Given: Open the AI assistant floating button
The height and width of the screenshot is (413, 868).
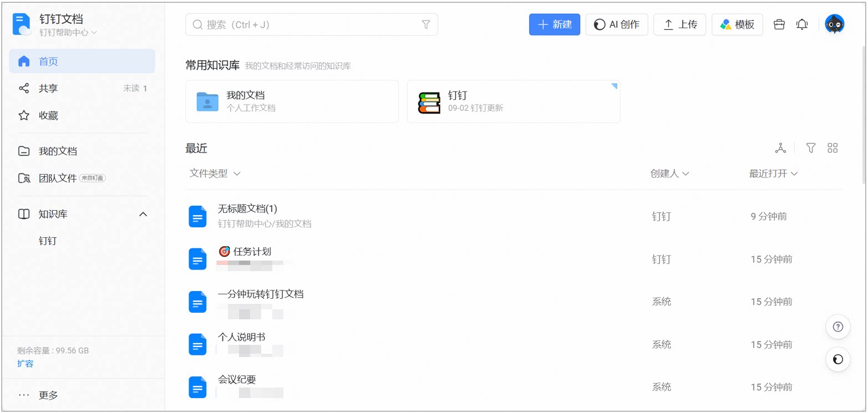Looking at the screenshot, I should 838,360.
